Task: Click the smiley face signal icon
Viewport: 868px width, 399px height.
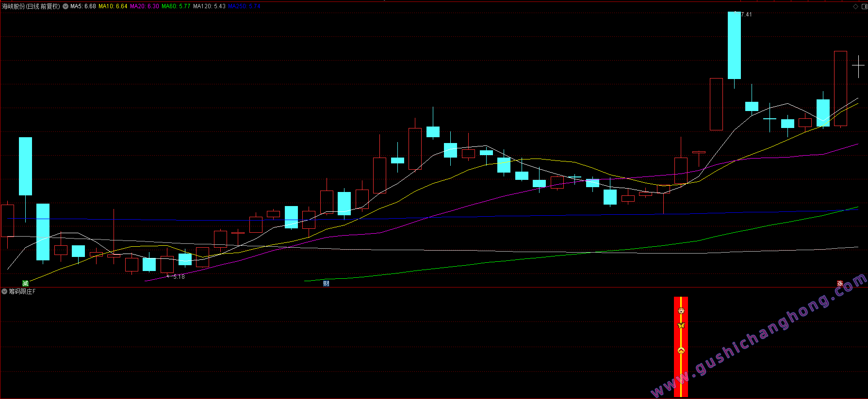Action: [681, 311]
